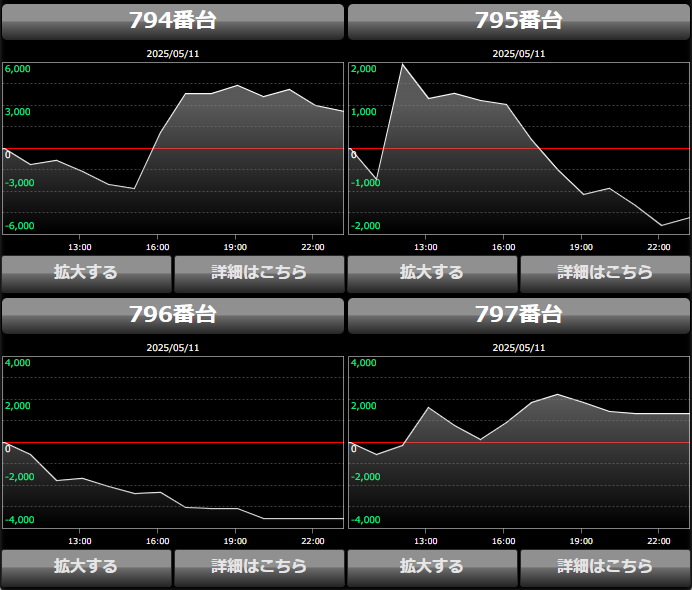This screenshot has width=692, height=590.
Task: Click the 19:00 time label under 795番台 graph
Action: pos(581,247)
